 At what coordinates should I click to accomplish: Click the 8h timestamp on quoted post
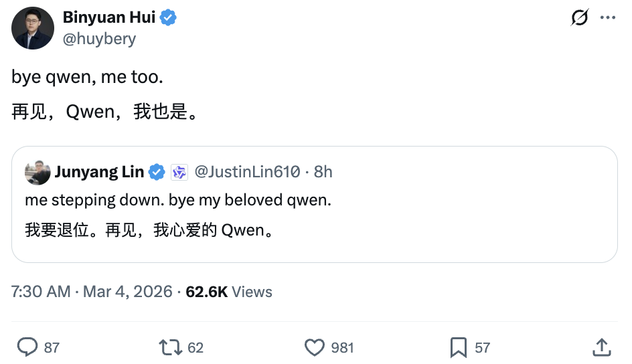click(x=323, y=172)
